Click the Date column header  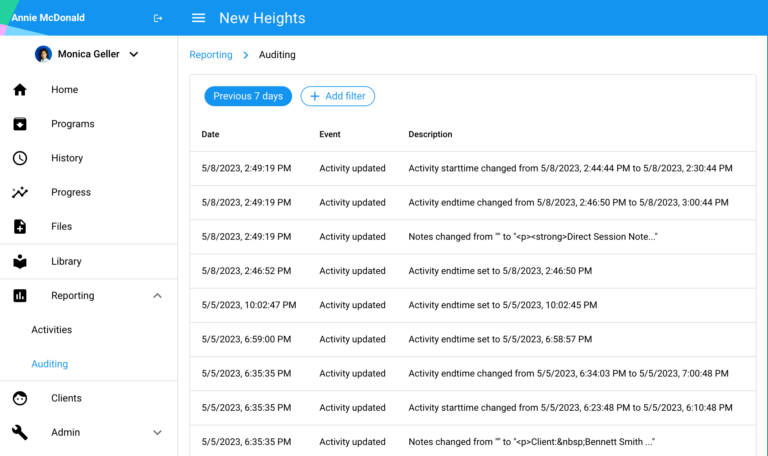[210, 134]
